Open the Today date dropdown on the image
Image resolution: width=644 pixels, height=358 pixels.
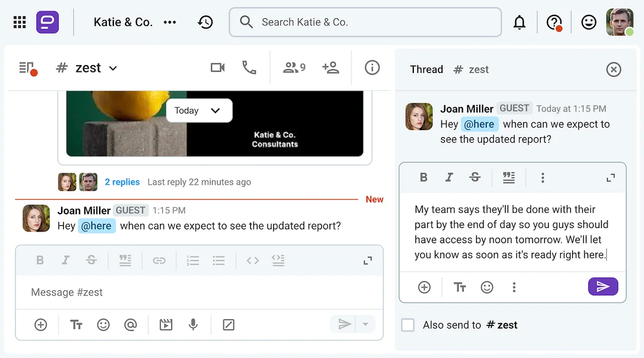point(199,110)
